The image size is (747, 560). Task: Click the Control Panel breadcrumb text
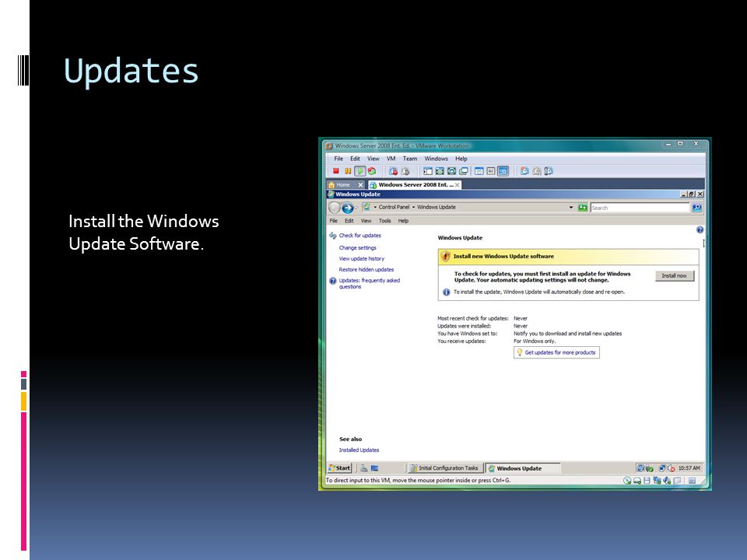point(394,207)
